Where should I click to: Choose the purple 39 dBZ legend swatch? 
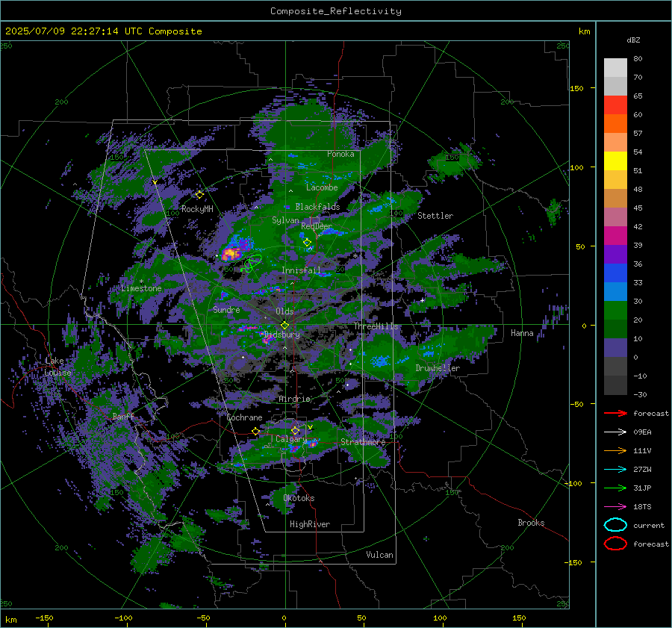click(x=615, y=254)
